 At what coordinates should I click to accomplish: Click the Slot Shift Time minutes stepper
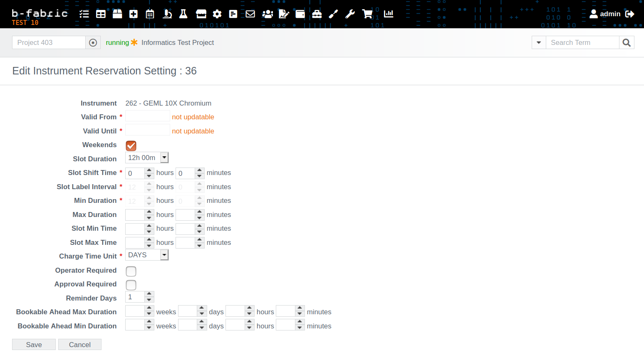point(190,173)
